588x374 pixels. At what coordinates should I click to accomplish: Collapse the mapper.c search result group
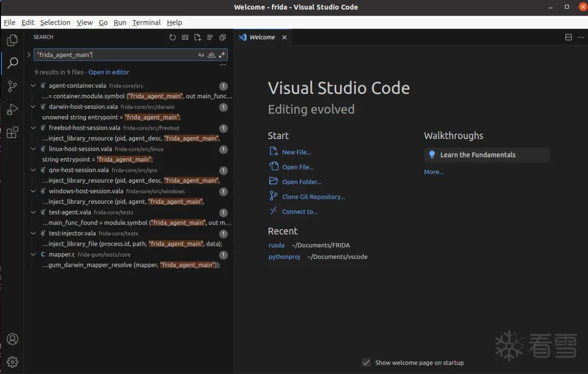point(33,255)
